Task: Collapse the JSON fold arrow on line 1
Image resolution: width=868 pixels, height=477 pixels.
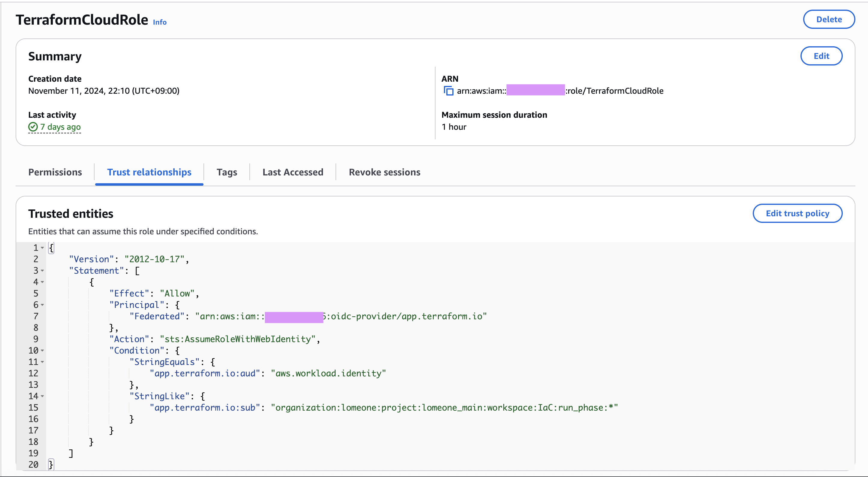Action: [x=42, y=248]
